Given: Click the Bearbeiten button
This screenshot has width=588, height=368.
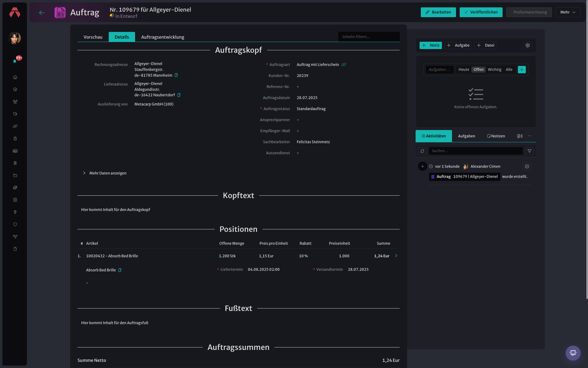Looking at the screenshot, I should coord(438,12).
